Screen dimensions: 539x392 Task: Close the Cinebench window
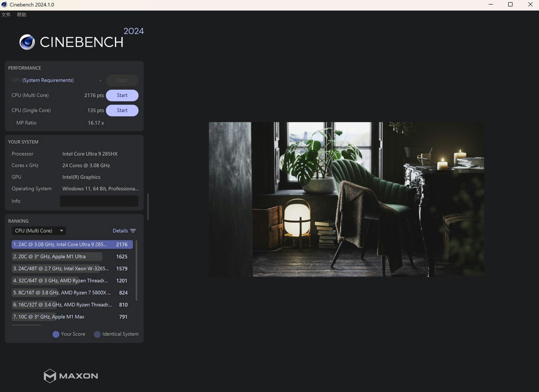click(530, 5)
